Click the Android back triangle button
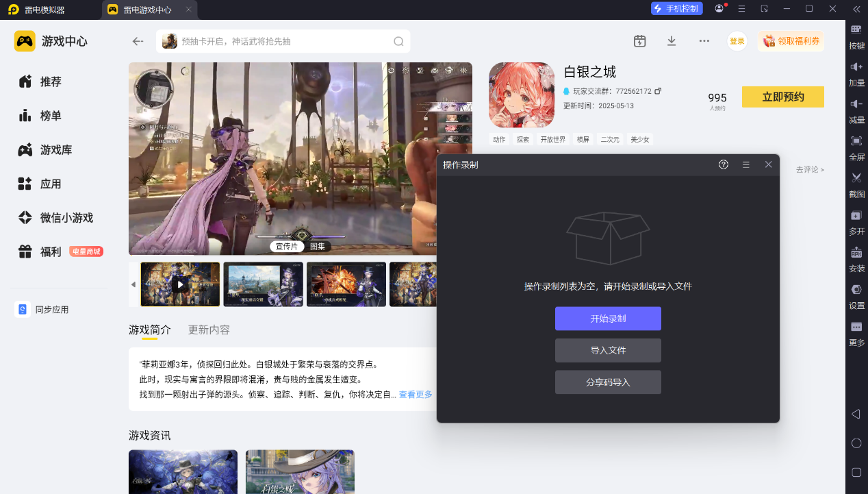This screenshot has height=494, width=868. coord(856,414)
